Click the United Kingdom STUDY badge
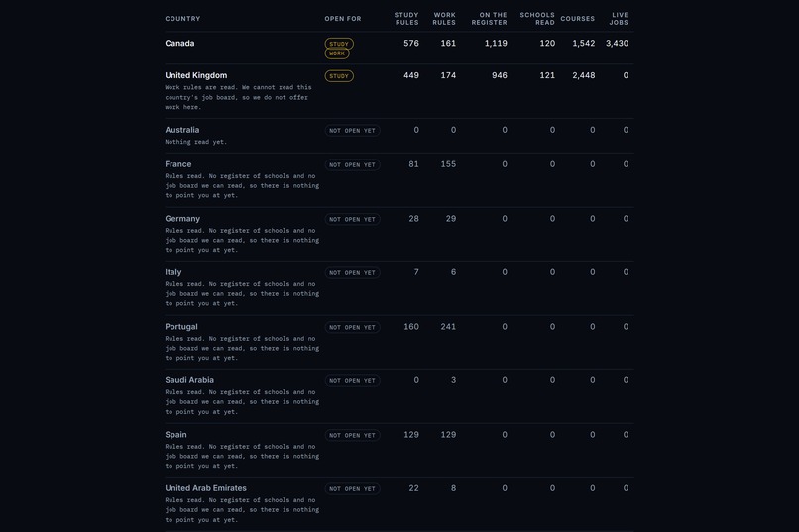The height and width of the screenshot is (532, 799). click(x=339, y=76)
